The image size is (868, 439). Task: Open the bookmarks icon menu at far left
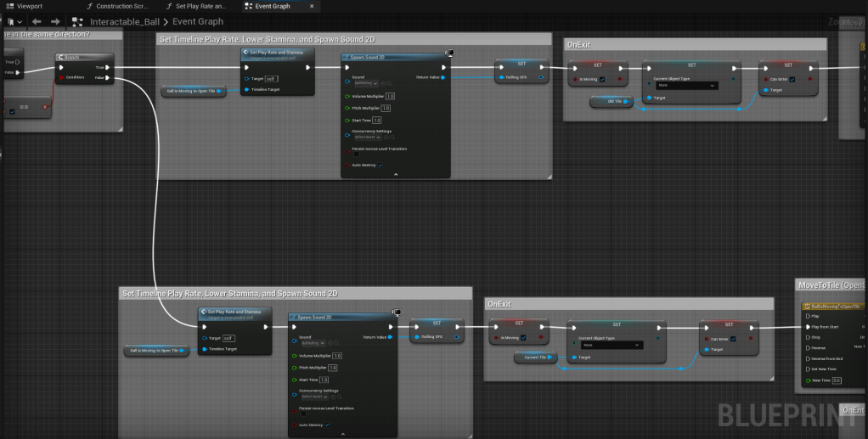(x=12, y=21)
